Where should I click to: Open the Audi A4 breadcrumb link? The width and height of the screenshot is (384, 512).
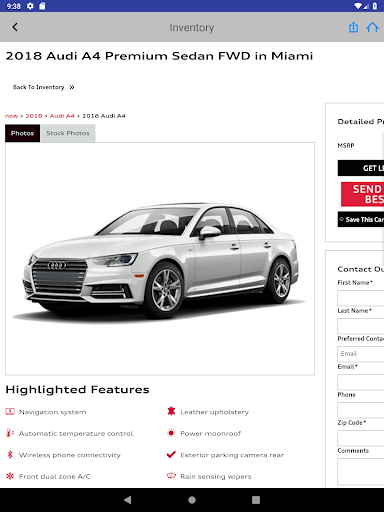tap(62, 116)
